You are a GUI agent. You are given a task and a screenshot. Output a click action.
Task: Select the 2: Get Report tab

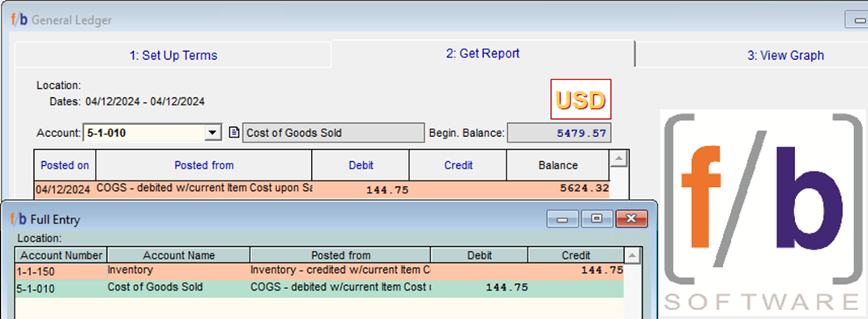483,53
